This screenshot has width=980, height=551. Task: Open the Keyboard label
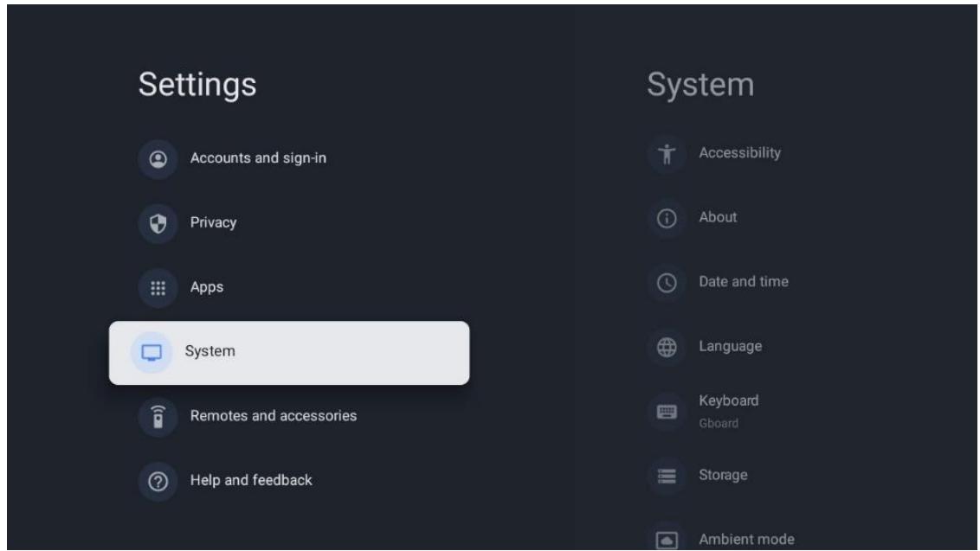(x=728, y=401)
